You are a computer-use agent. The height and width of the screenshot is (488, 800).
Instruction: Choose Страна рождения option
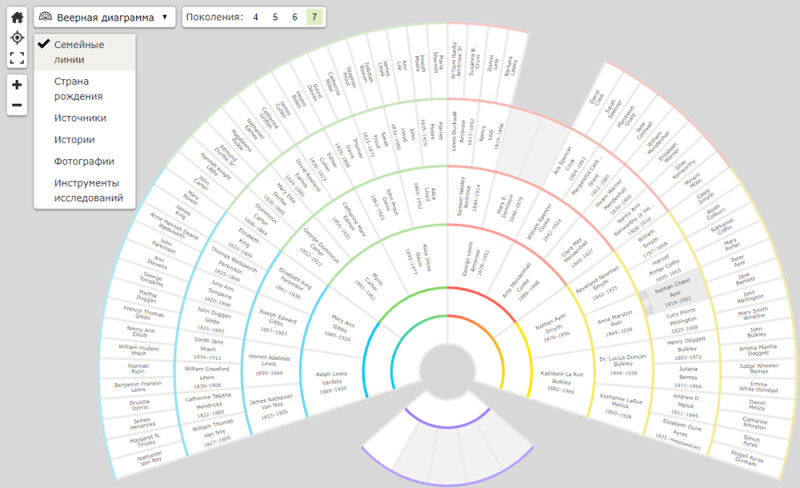(x=85, y=89)
